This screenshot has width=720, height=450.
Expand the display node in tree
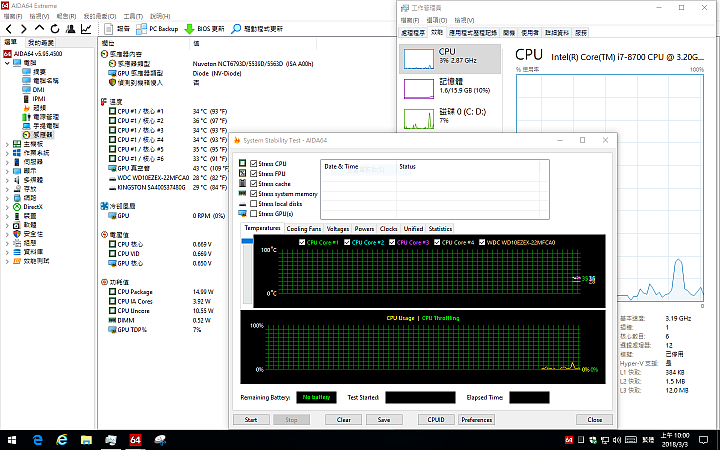click(x=7, y=171)
